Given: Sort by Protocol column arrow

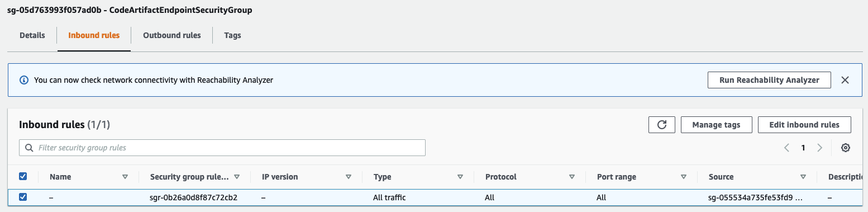Looking at the screenshot, I should point(572,177).
